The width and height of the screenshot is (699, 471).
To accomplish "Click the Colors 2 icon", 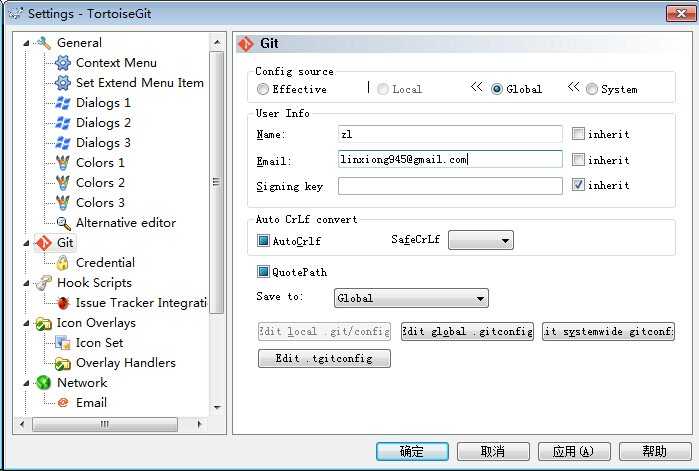I will (x=62, y=183).
